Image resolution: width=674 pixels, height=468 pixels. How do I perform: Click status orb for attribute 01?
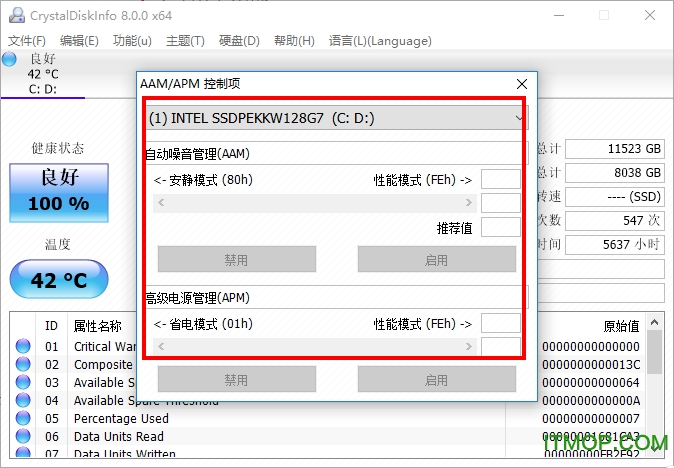point(23,346)
